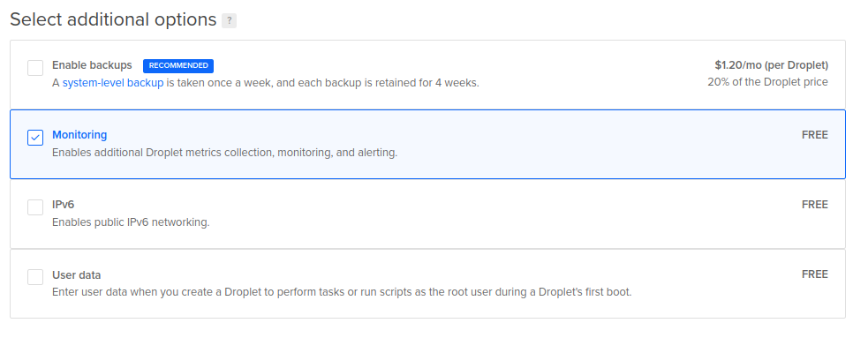This screenshot has height=338, width=868.
Task: Select the Enable backups label
Action: [92, 65]
